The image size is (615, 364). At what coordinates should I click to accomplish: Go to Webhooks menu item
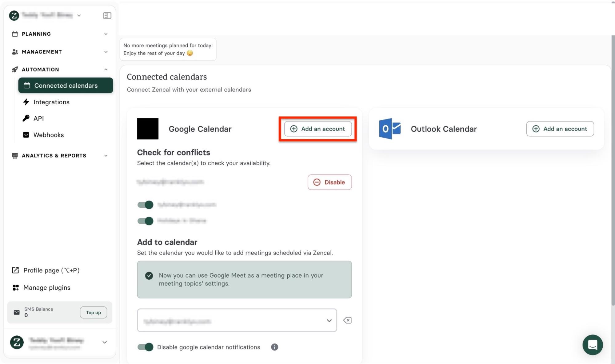[48, 135]
